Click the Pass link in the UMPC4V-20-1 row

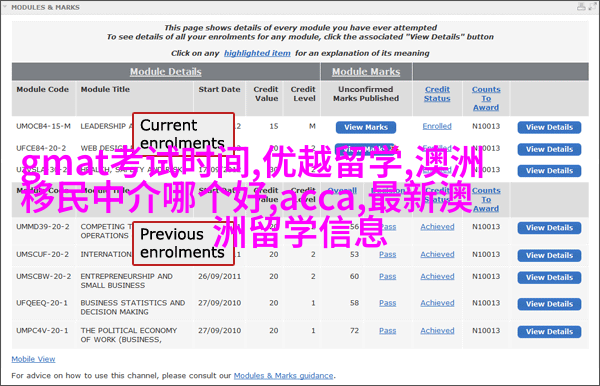(x=388, y=331)
